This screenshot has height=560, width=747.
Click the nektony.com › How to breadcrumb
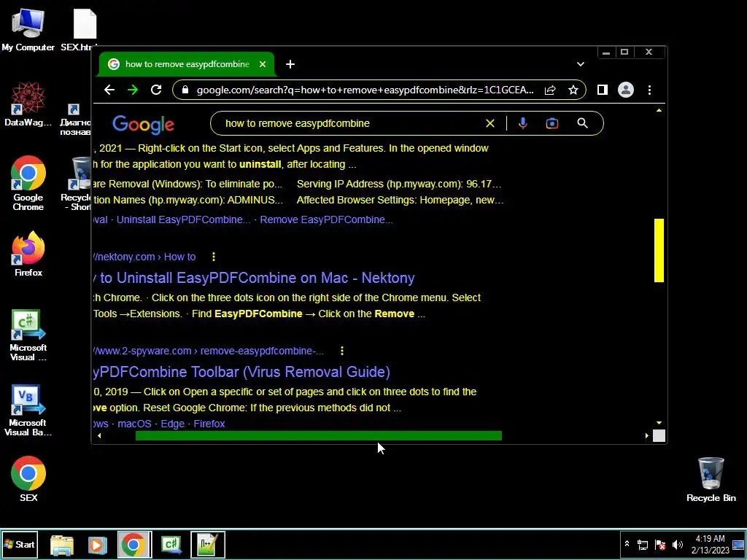pyautogui.click(x=145, y=257)
